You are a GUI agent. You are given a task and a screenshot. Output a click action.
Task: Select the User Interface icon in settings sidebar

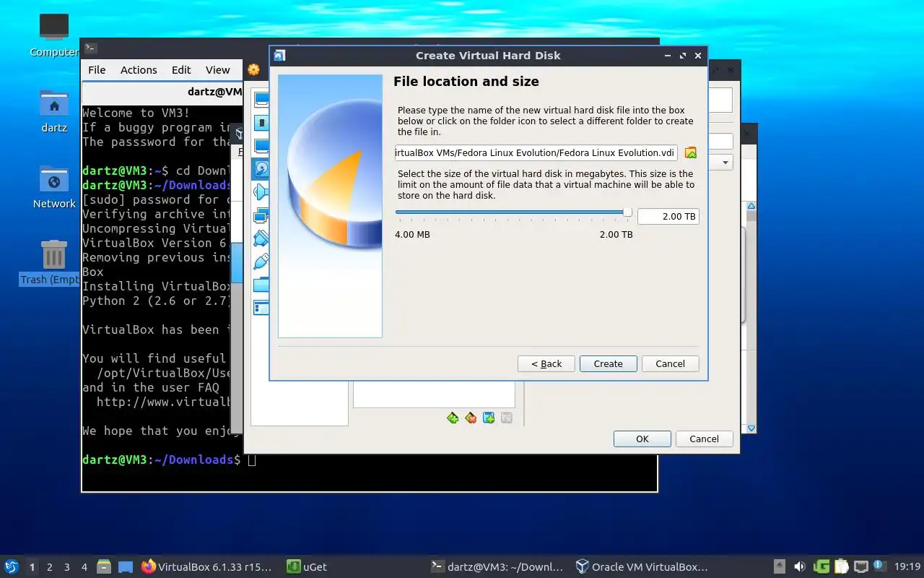point(261,308)
